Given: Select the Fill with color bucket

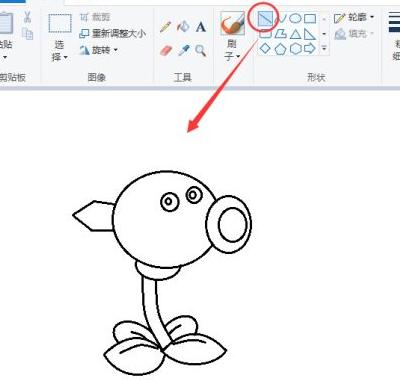Looking at the screenshot, I should pyautogui.click(x=183, y=27).
